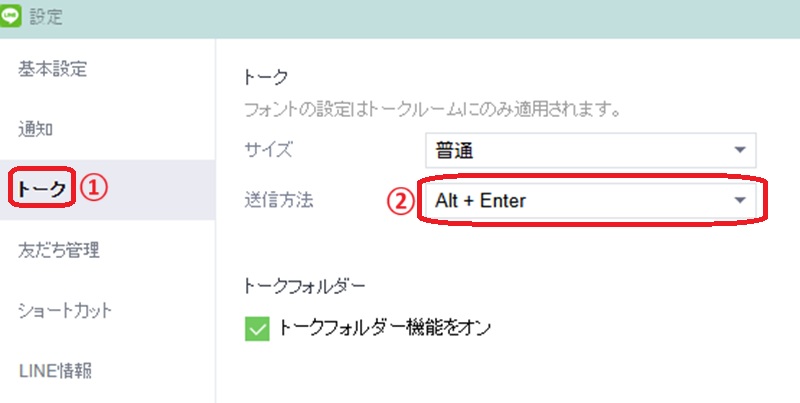Click the トークフォルダー機能をオン label text

(385, 327)
